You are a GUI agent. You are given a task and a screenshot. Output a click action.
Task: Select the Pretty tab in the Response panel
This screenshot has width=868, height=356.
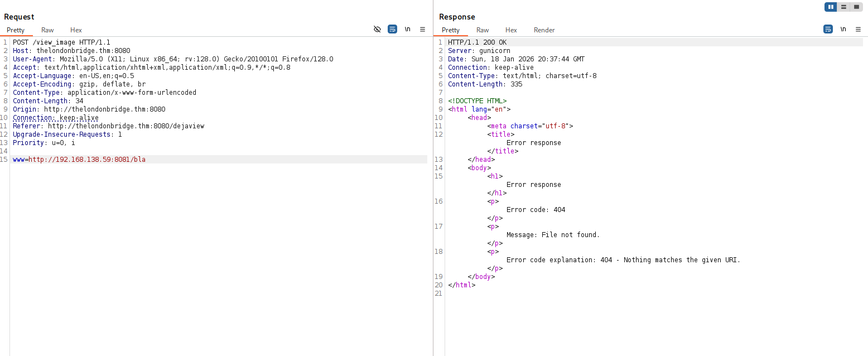(x=450, y=30)
